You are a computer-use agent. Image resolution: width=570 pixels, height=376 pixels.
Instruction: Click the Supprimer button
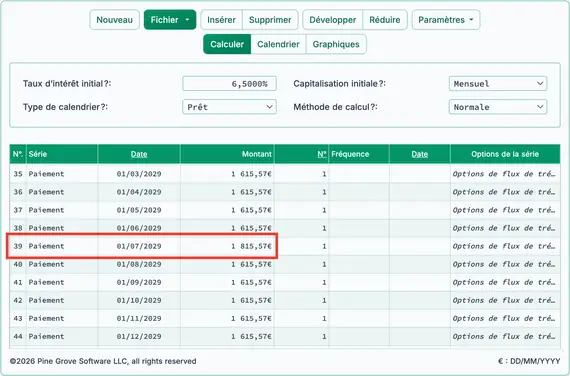[x=270, y=20]
